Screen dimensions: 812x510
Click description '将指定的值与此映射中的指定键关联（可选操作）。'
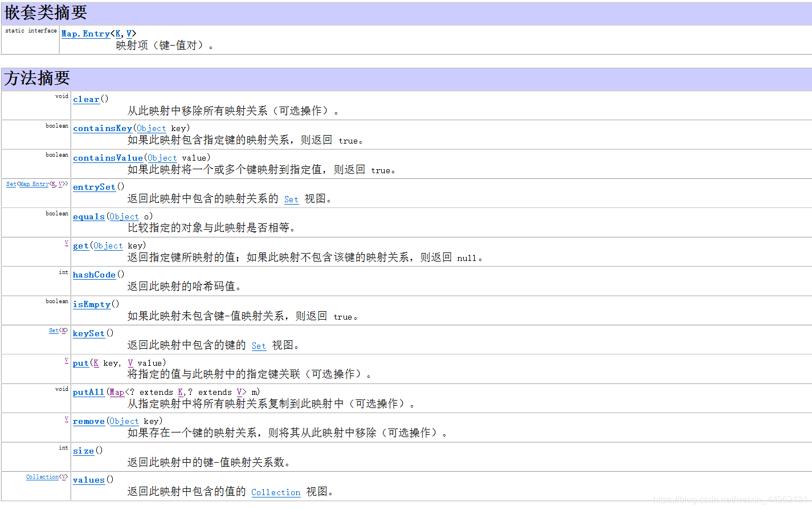pyautogui.click(x=250, y=374)
